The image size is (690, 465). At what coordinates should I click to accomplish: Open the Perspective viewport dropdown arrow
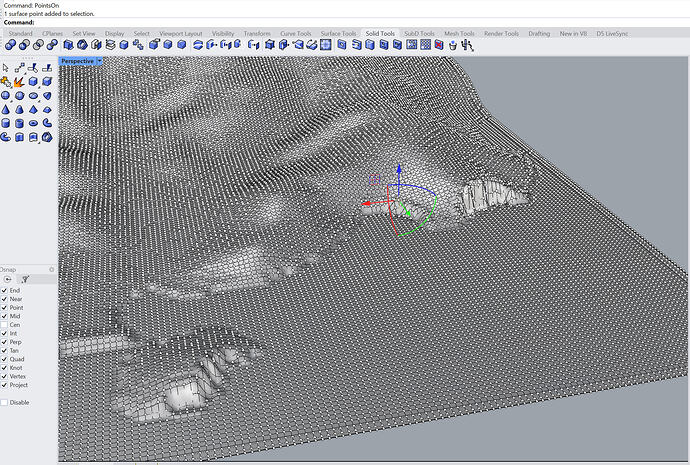click(100, 61)
